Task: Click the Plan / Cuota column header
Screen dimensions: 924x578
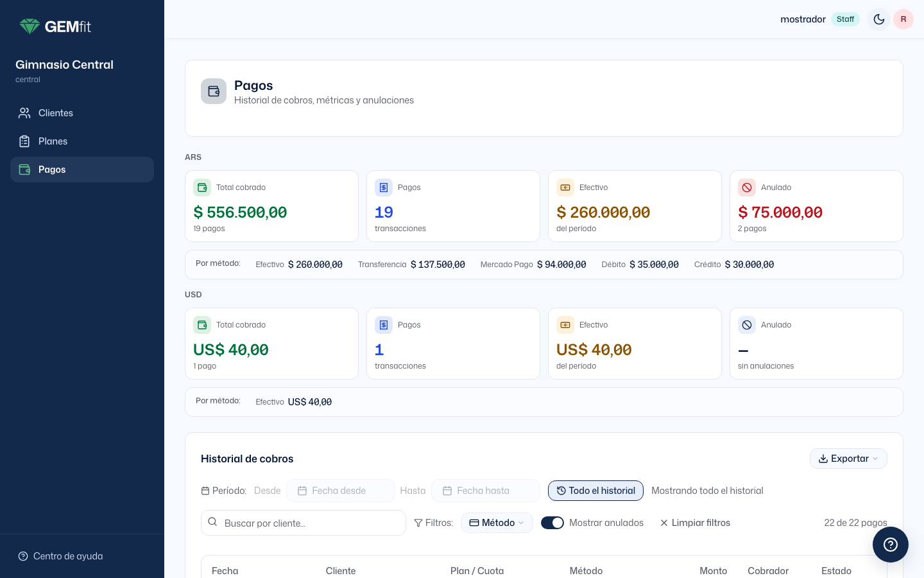Action: point(477,571)
